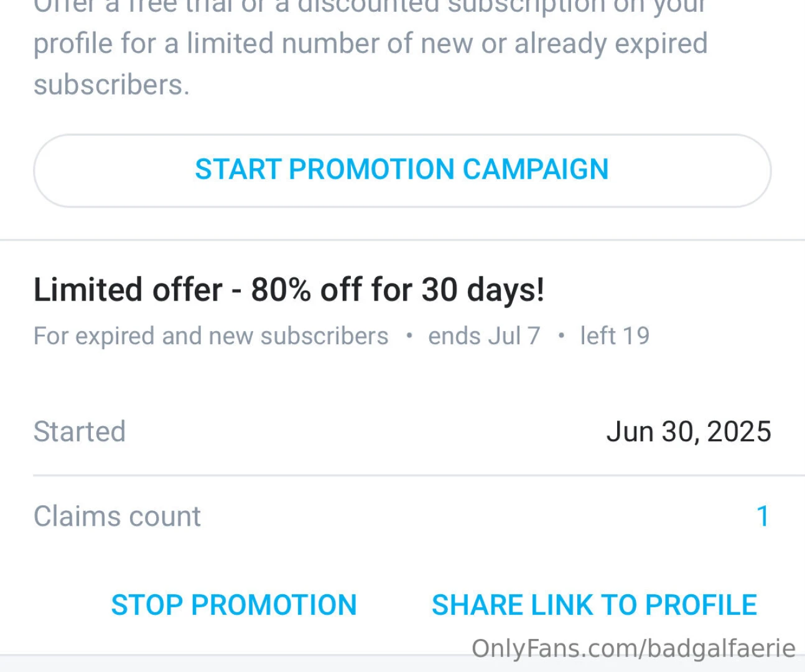
Task: Select the word 'subscribers.' ending the description
Action: [x=111, y=85]
